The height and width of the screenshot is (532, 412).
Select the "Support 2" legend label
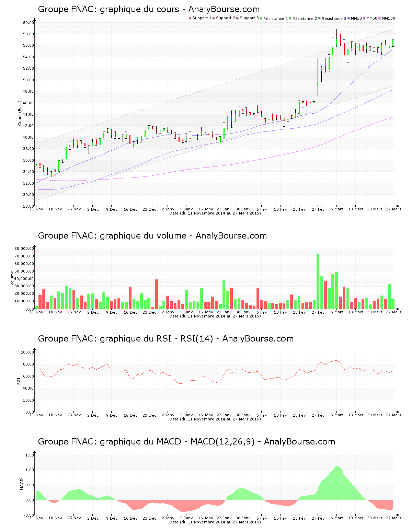226,18
